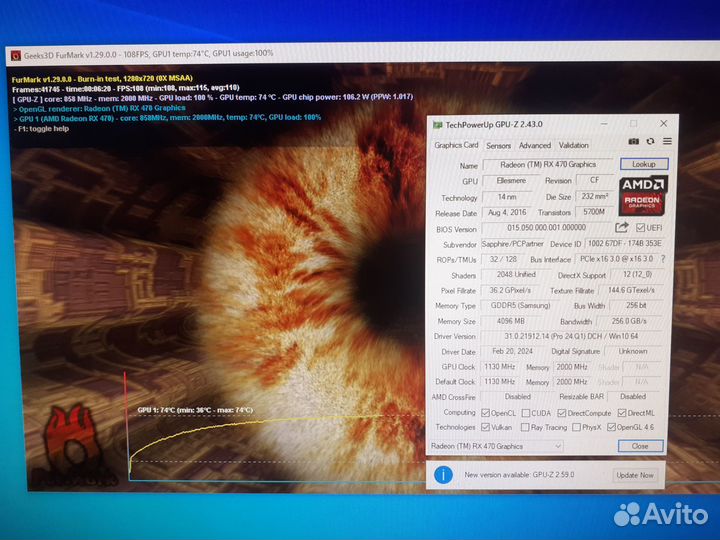Click the Driver Date Feb 20, 2024 value
Screen dimensions: 720x540
[x=512, y=351]
